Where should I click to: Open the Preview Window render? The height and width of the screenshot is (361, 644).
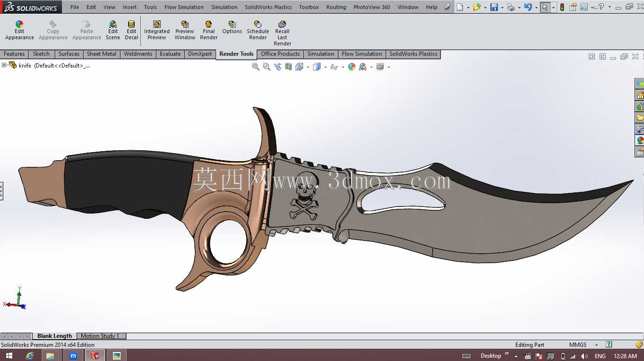[185, 30]
